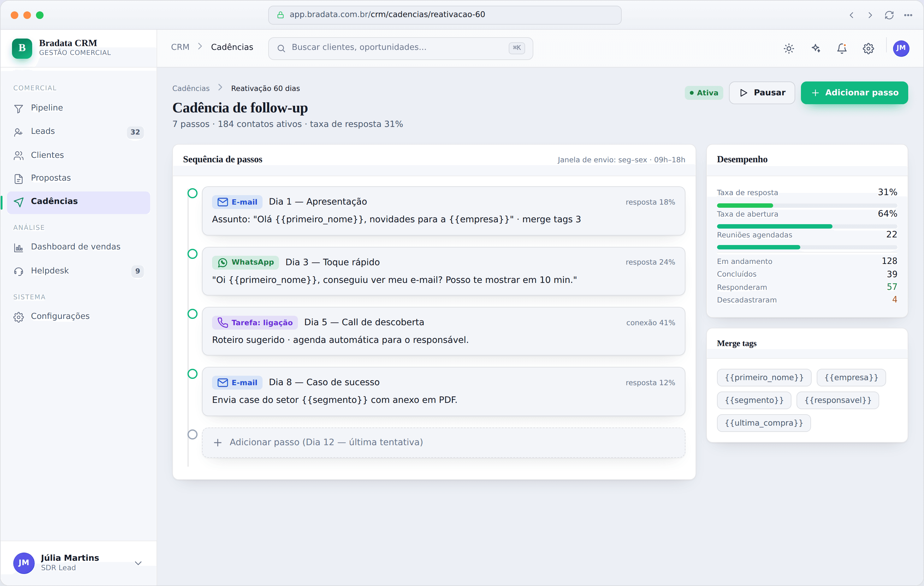Open the settings gear in top bar

coord(868,48)
